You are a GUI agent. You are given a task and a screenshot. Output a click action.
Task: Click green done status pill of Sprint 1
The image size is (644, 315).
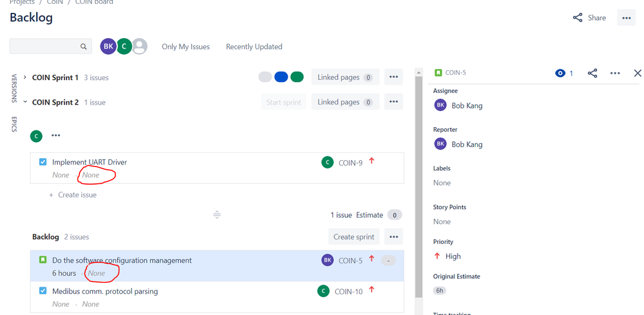pyautogui.click(x=297, y=77)
